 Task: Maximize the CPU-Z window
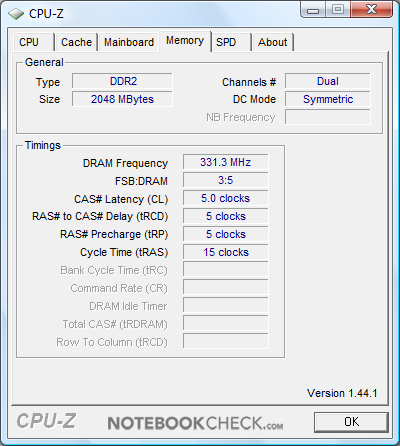(338, 10)
